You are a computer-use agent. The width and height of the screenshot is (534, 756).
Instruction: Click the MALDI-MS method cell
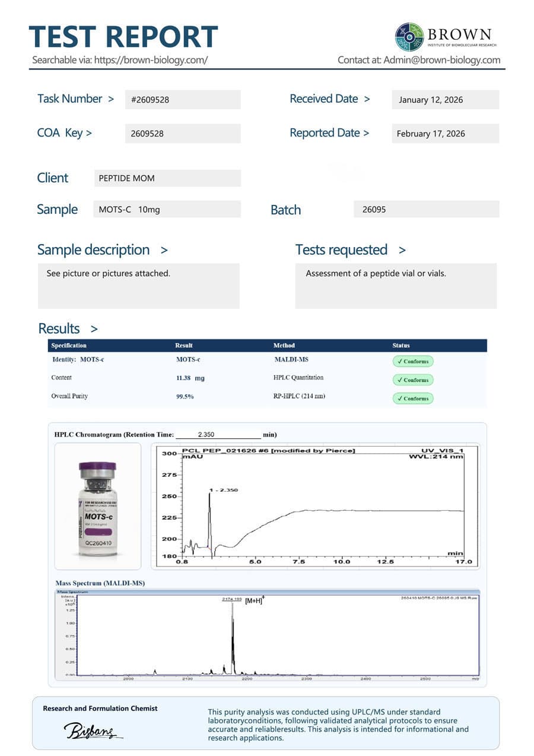tap(291, 360)
